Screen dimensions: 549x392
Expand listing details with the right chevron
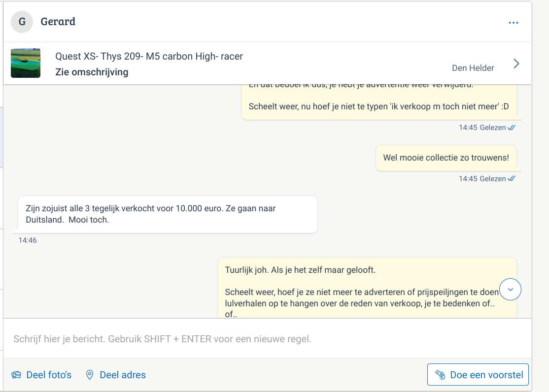pyautogui.click(x=516, y=64)
